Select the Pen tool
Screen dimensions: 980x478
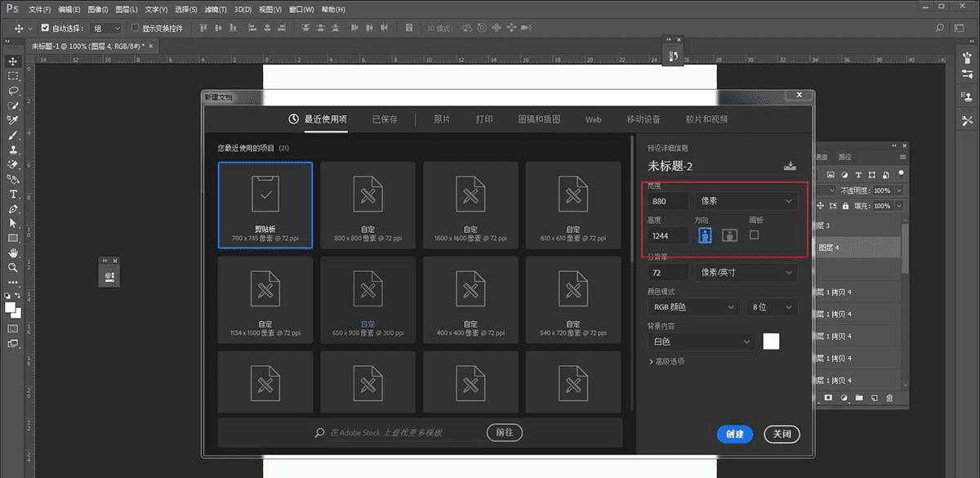pos(13,208)
